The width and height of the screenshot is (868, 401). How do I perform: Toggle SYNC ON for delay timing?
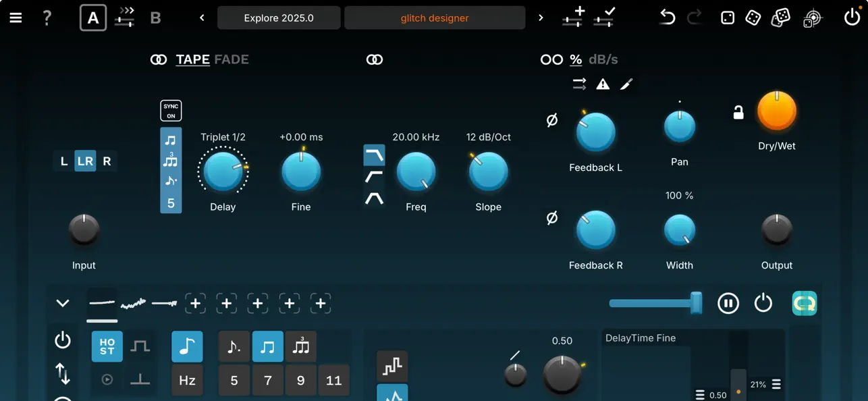tap(171, 109)
